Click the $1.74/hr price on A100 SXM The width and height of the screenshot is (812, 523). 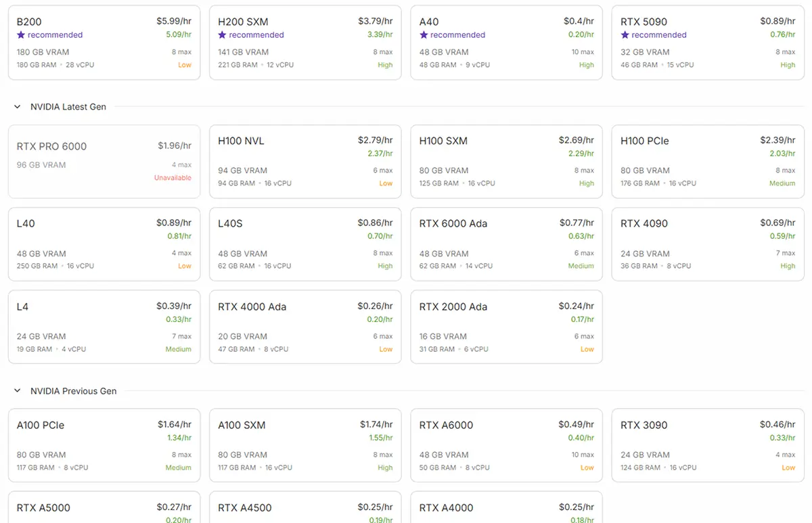(x=376, y=424)
